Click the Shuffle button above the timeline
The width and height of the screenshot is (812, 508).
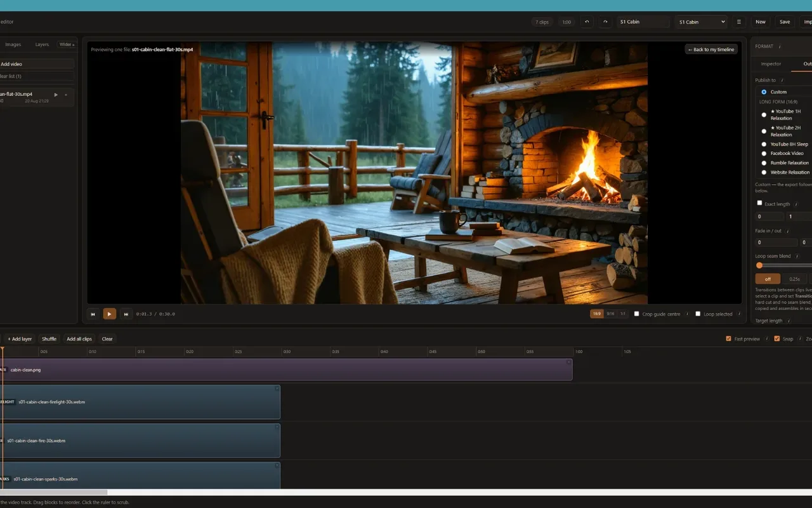coord(49,339)
